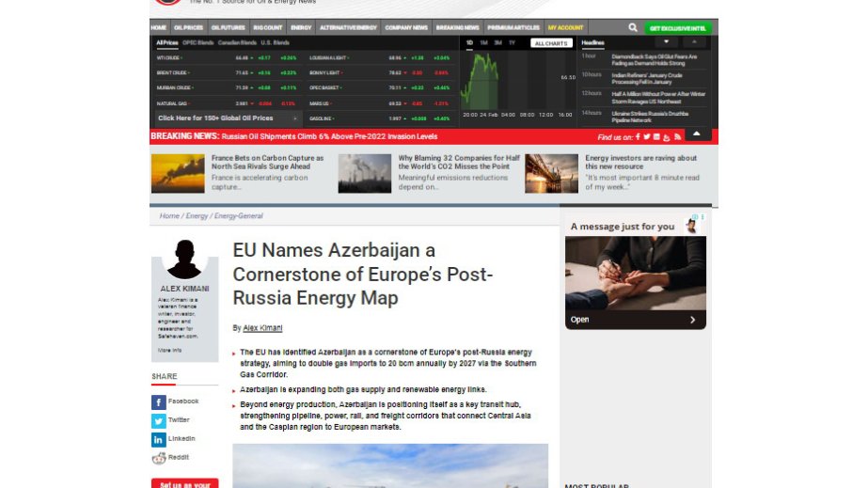The height and width of the screenshot is (488, 868).
Task: Collapse price ticker with the up arrow
Action: pos(697,134)
